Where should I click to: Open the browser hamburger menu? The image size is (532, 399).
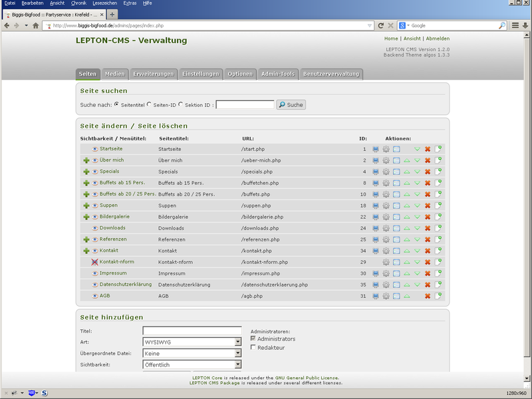[515, 25]
